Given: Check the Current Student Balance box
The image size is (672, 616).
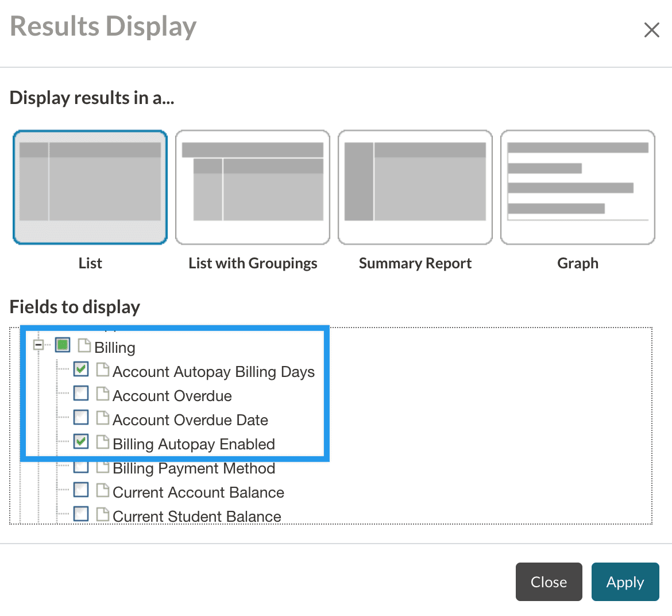Looking at the screenshot, I should coord(81,514).
